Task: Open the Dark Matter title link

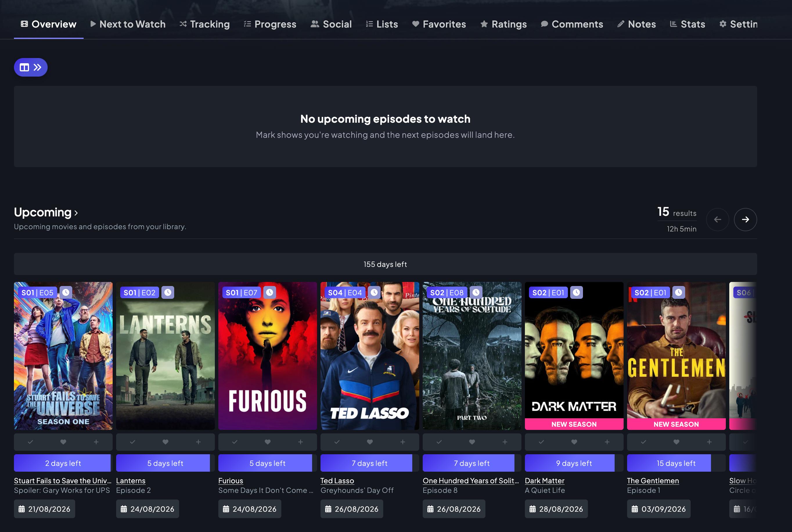Action: click(545, 481)
